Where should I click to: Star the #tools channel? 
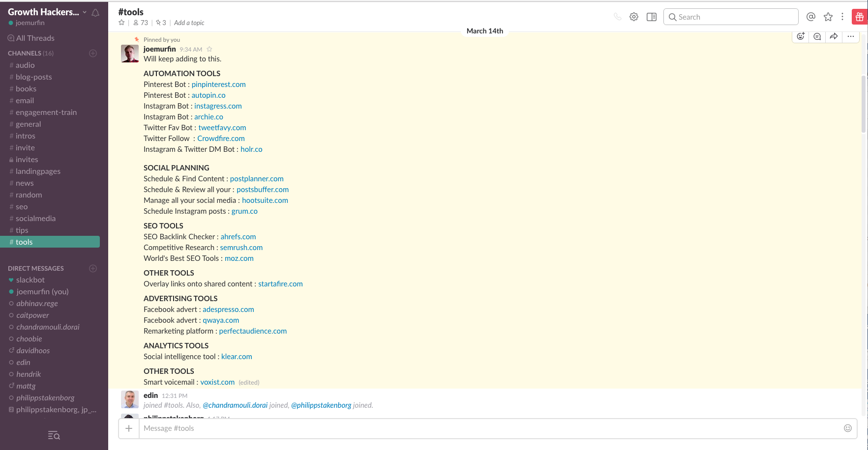[121, 23]
